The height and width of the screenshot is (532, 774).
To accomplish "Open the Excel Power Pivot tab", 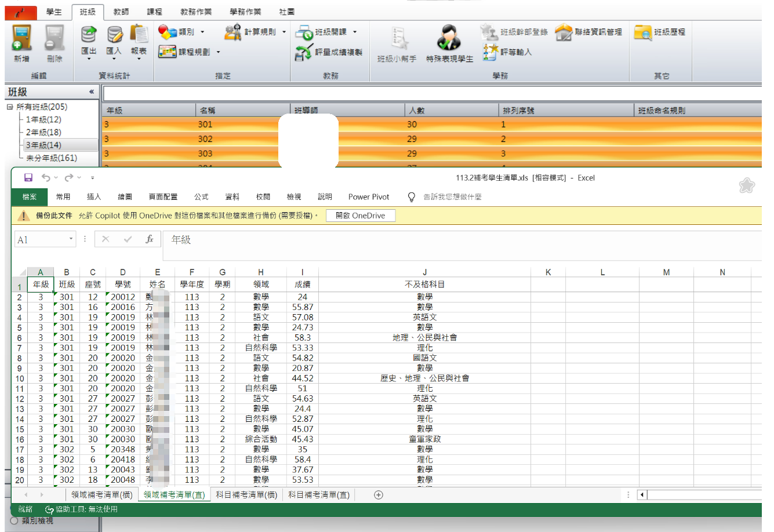I will [x=369, y=197].
